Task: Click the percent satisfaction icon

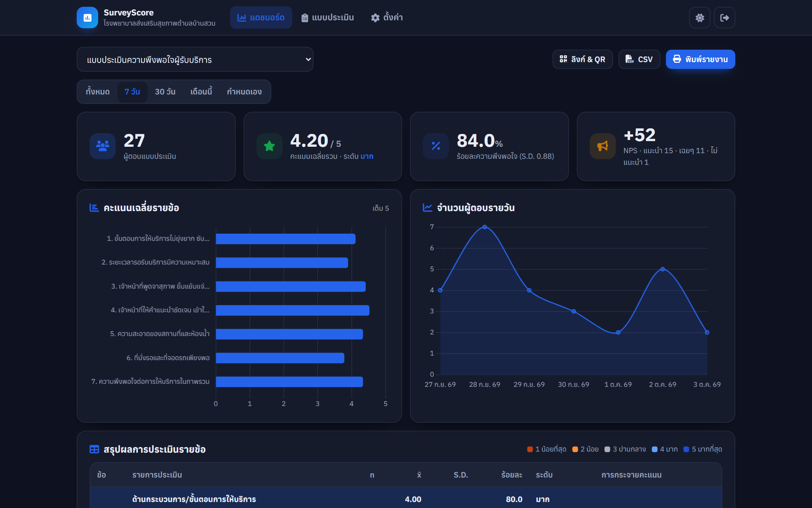Action: tap(436, 146)
